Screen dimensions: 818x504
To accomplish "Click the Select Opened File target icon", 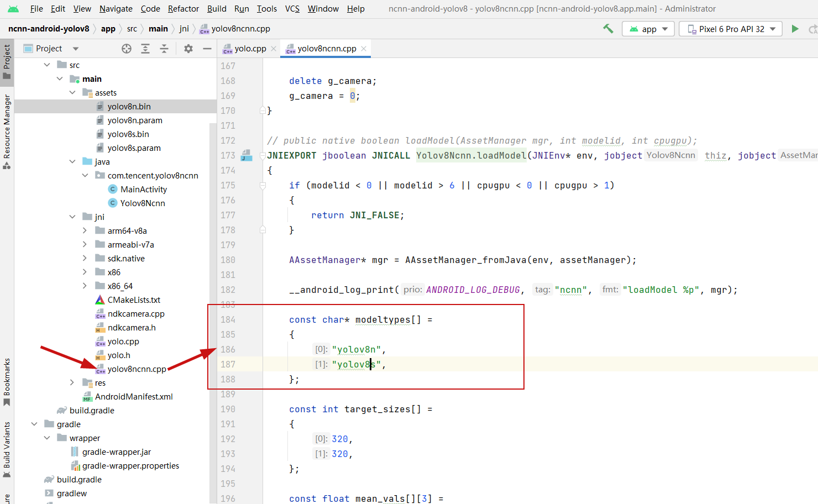I will [x=127, y=49].
